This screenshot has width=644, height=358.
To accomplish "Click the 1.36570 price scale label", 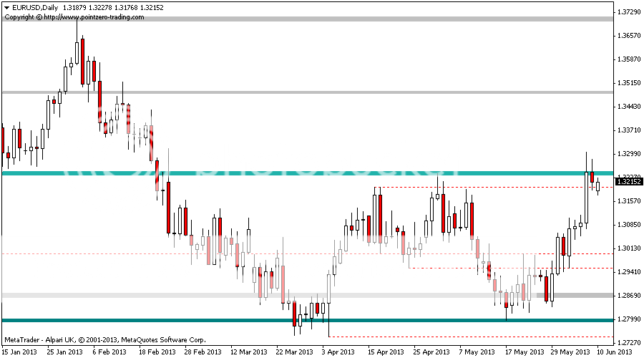I will tap(629, 36).
